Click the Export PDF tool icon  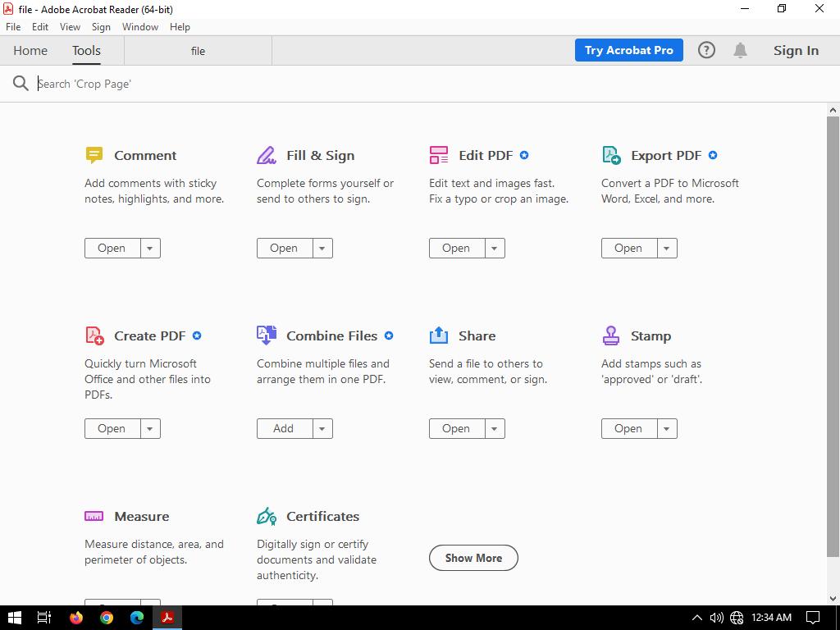[611, 155]
